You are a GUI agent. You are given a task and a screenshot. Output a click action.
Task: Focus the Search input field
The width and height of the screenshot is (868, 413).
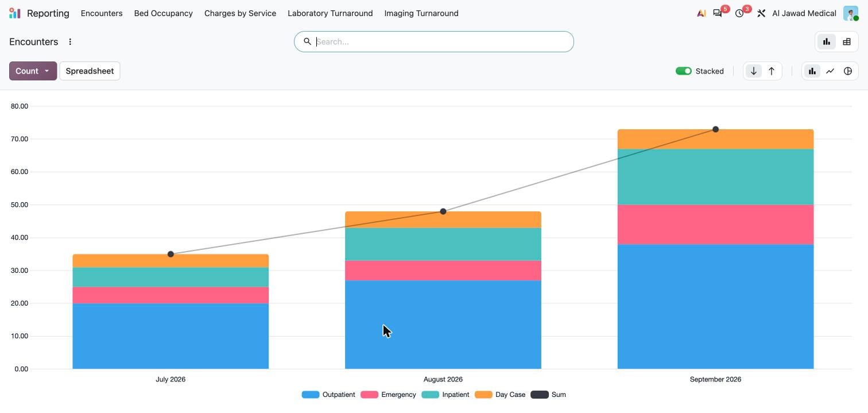[x=434, y=42]
